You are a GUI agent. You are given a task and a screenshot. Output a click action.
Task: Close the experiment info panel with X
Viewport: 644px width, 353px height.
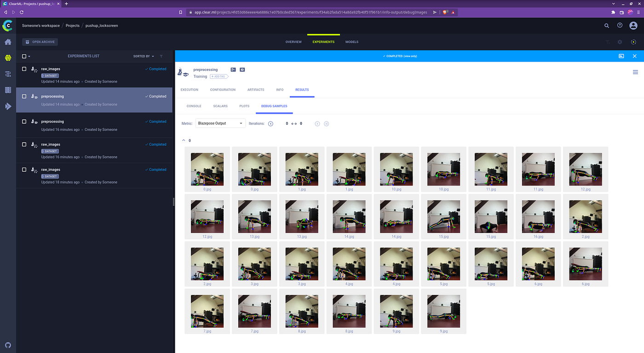pyautogui.click(x=635, y=56)
